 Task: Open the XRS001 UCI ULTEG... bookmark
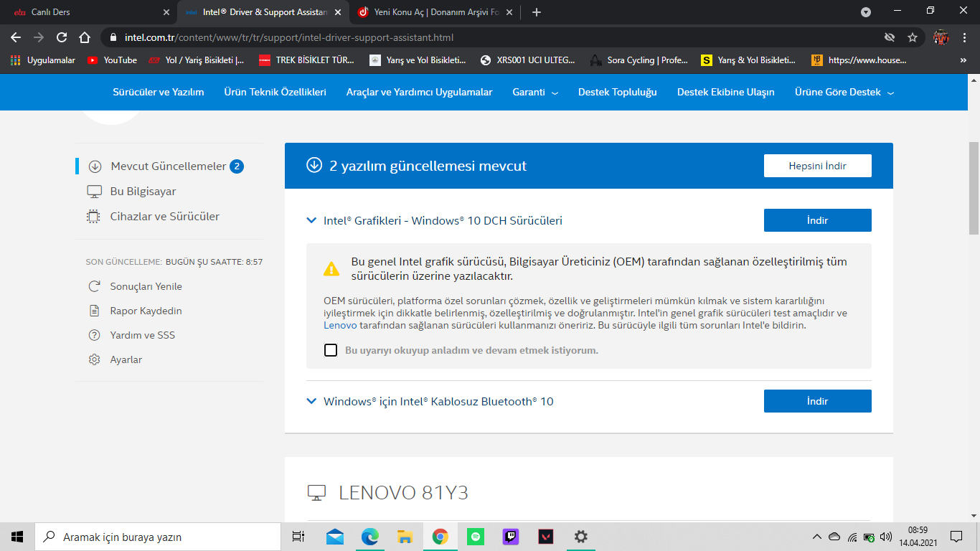pos(528,60)
